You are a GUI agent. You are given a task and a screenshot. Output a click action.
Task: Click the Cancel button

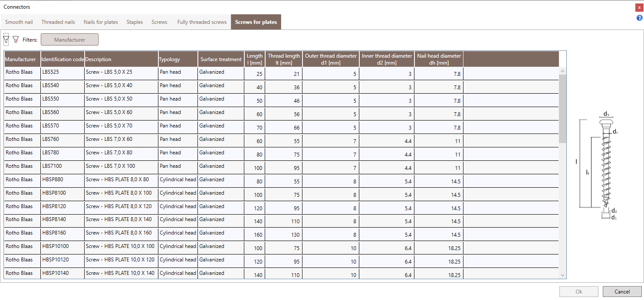point(622,292)
